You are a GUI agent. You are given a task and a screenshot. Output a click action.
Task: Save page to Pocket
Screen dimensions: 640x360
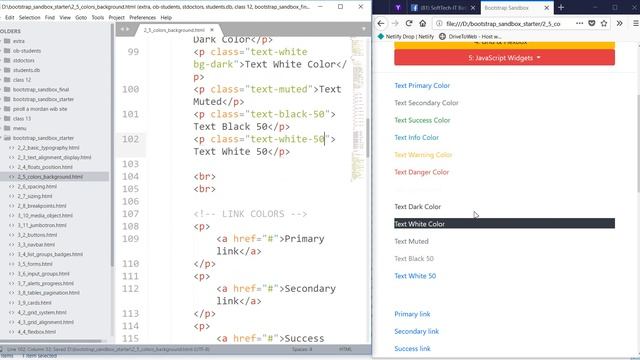[x=591, y=23]
